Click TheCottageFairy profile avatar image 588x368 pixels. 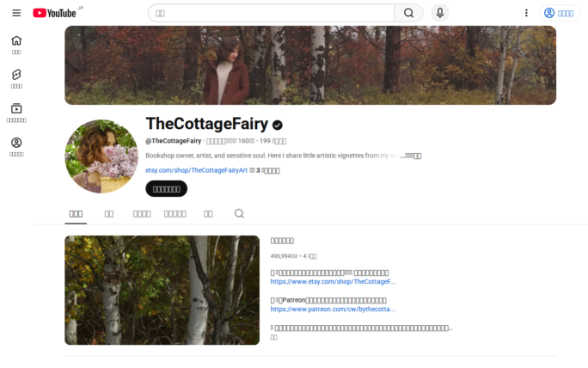(x=101, y=156)
